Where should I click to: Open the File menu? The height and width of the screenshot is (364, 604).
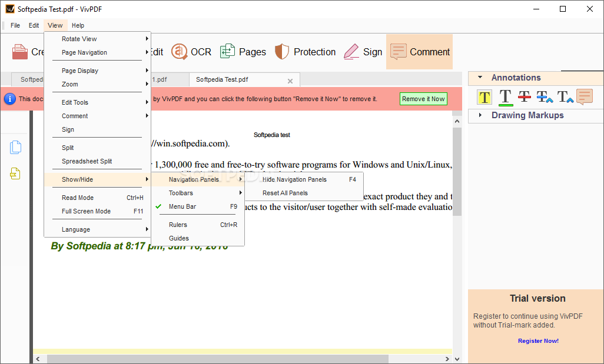[x=15, y=25]
